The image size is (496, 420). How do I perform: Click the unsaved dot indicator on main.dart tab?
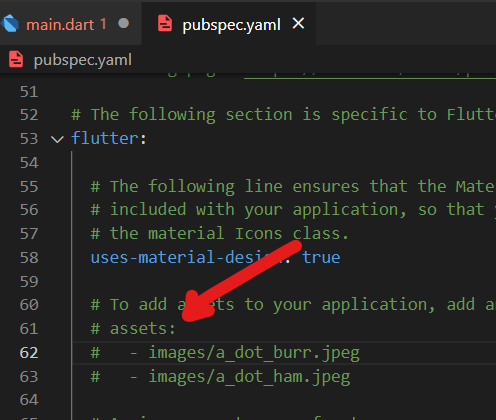(124, 23)
